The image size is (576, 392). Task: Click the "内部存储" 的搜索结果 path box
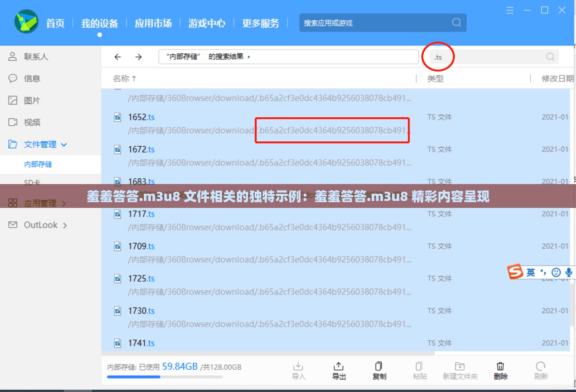(x=289, y=57)
